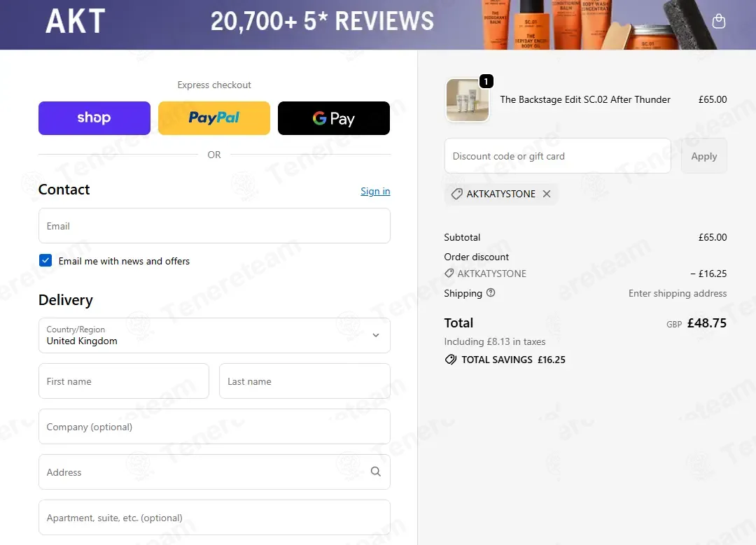Click the £48.75 total amount
Image resolution: width=756 pixels, height=545 pixels.
pos(707,323)
